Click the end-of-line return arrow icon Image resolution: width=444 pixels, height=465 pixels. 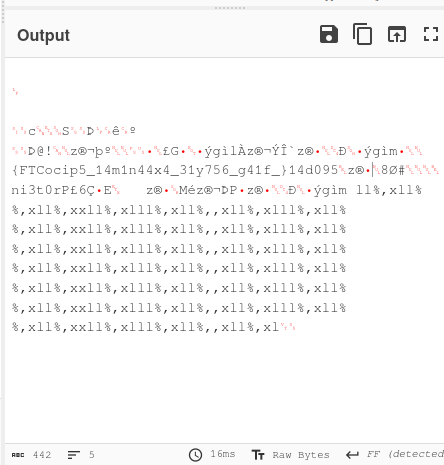pyautogui.click(x=352, y=455)
